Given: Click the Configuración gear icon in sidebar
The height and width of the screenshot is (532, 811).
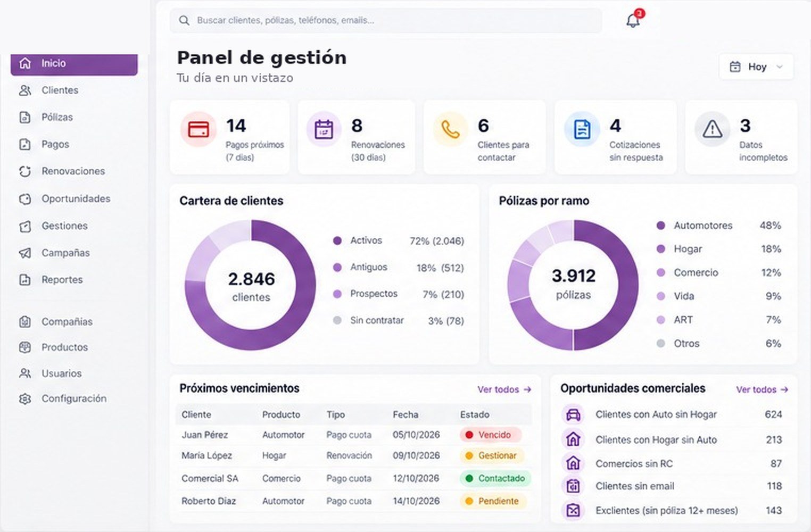Looking at the screenshot, I should click(25, 399).
